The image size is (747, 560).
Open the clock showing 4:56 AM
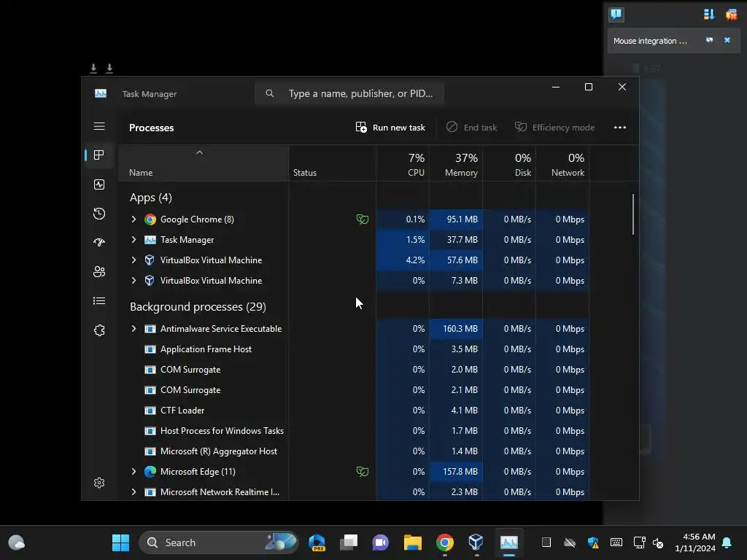pos(695,542)
